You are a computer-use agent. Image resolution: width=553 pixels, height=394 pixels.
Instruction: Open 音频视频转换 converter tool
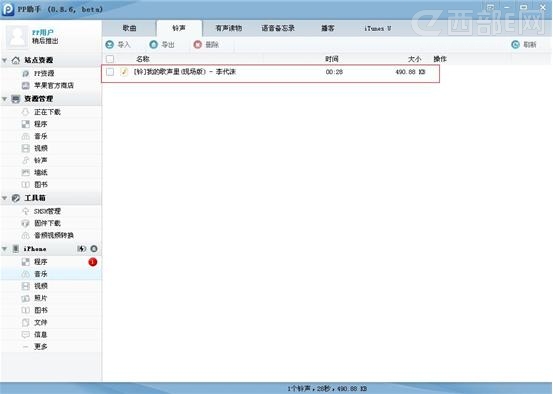point(51,235)
